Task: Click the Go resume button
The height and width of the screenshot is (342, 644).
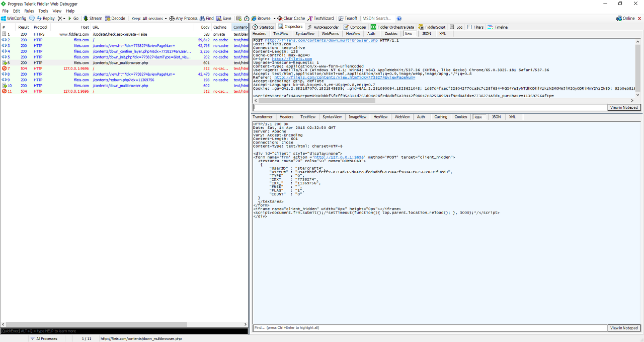Action: (x=73, y=18)
